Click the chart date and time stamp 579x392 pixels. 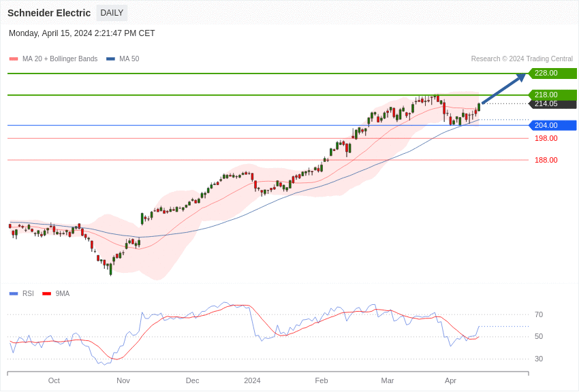coord(82,33)
